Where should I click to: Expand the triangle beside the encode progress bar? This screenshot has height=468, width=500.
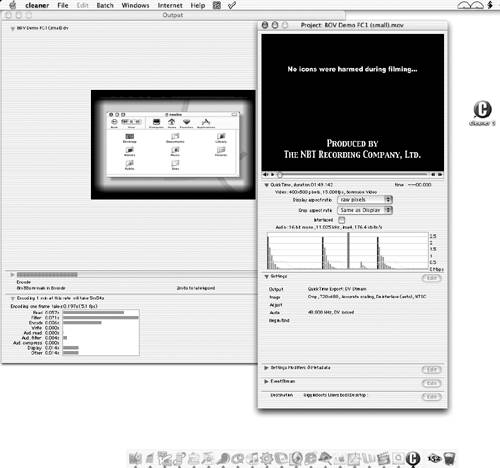(x=12, y=275)
